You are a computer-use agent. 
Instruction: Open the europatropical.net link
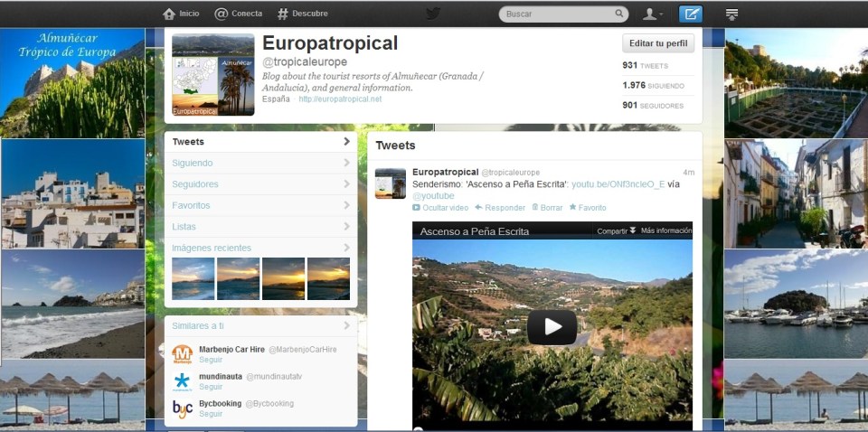tap(340, 99)
